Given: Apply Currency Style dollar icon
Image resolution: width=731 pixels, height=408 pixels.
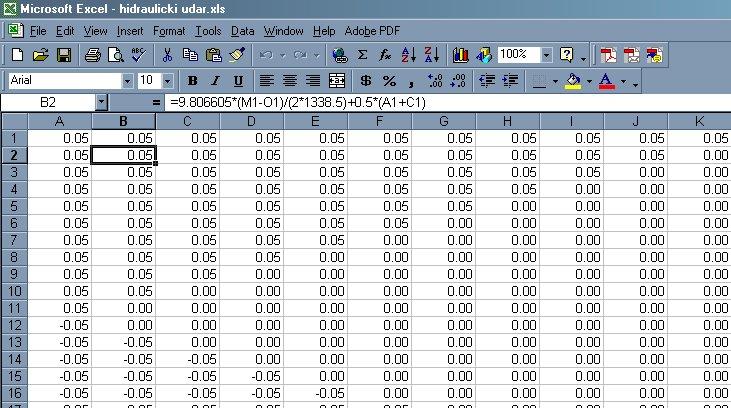Looking at the screenshot, I should click(x=366, y=81).
